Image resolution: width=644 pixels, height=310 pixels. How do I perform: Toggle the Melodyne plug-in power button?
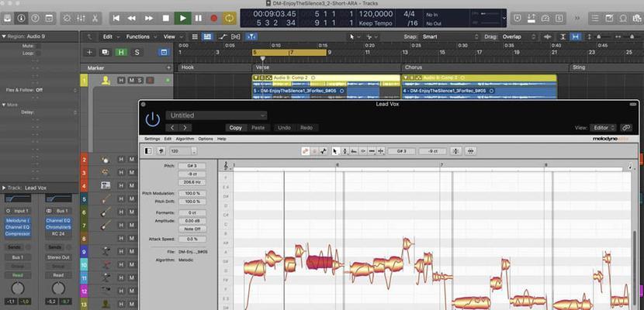pyautogui.click(x=153, y=119)
